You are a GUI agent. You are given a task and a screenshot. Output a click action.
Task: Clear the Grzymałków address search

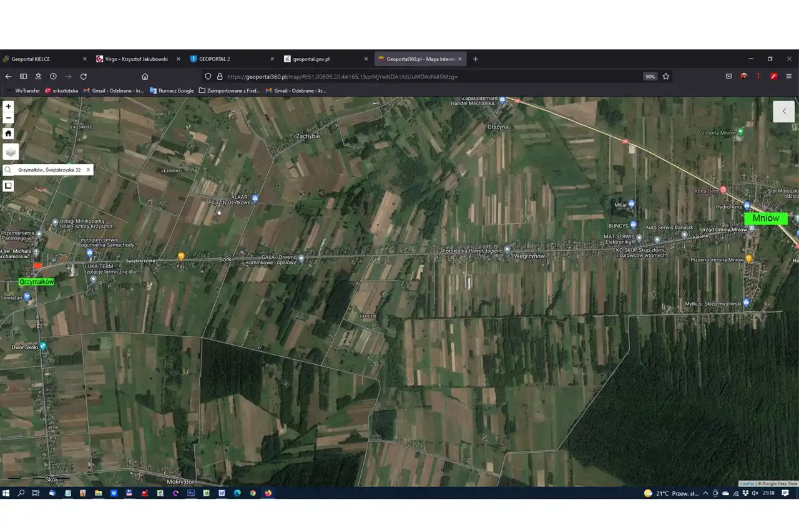(88, 170)
